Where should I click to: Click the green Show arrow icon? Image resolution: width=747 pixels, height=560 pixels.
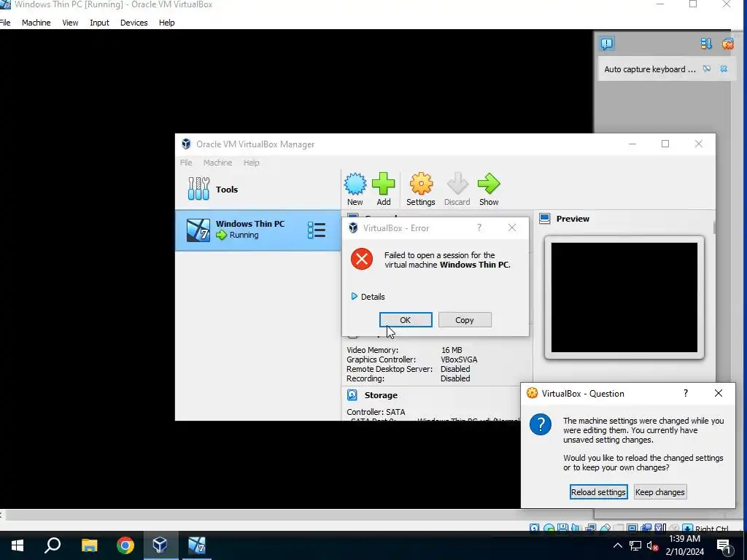pyautogui.click(x=489, y=184)
